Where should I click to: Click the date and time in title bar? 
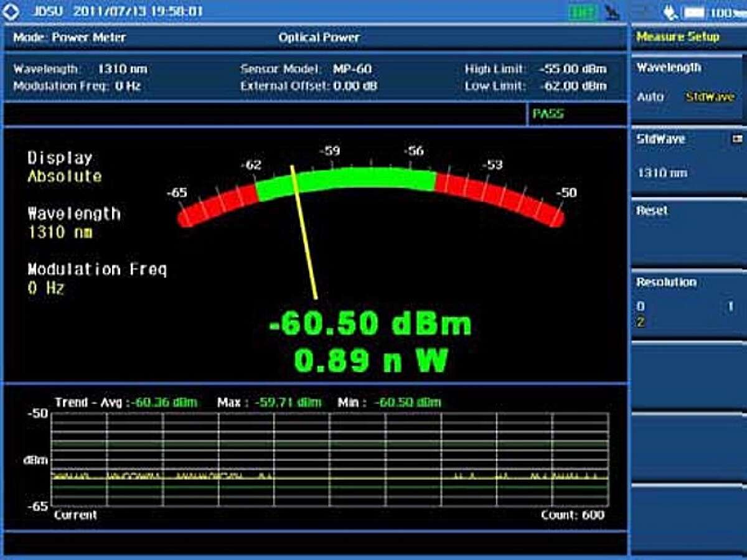point(138,11)
